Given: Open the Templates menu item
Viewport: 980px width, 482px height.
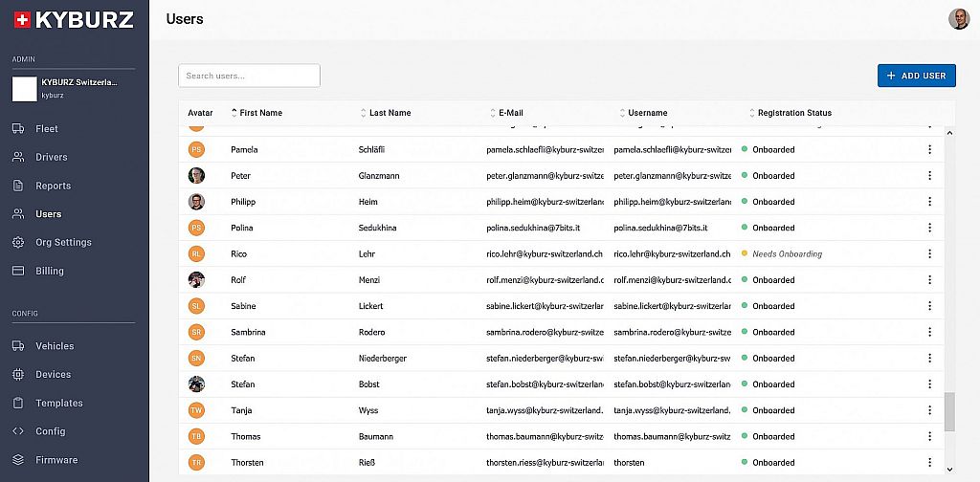Looking at the screenshot, I should click(x=59, y=404).
